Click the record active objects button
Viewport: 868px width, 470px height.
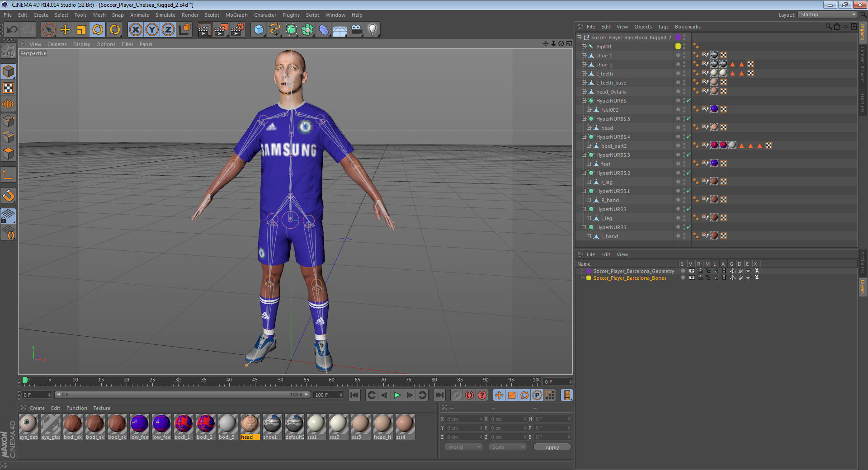tap(457, 395)
